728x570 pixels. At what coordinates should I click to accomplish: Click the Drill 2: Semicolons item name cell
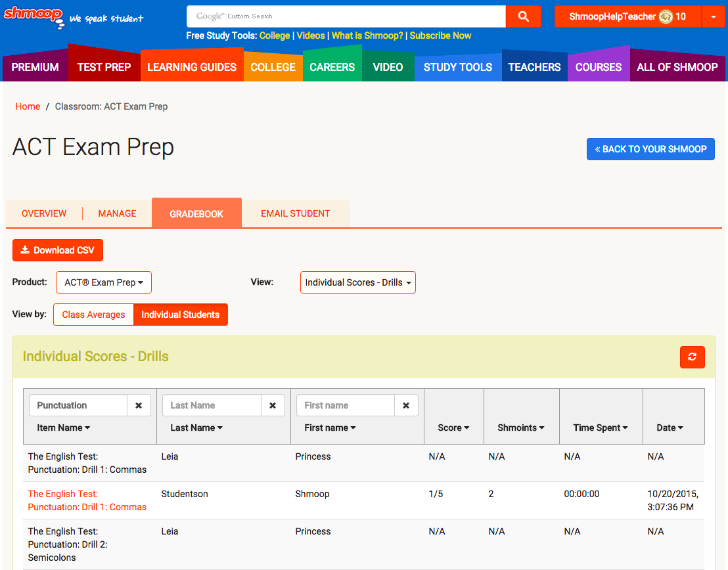(68, 544)
